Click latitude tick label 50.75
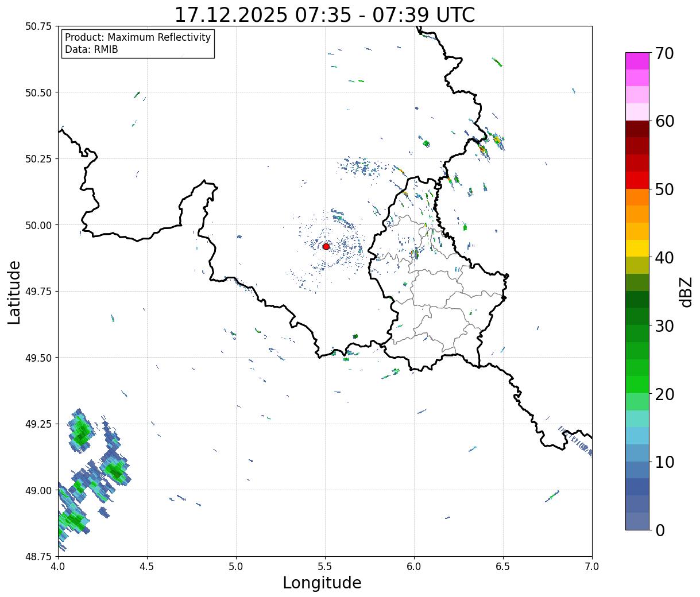The height and width of the screenshot is (597, 700). coord(38,26)
